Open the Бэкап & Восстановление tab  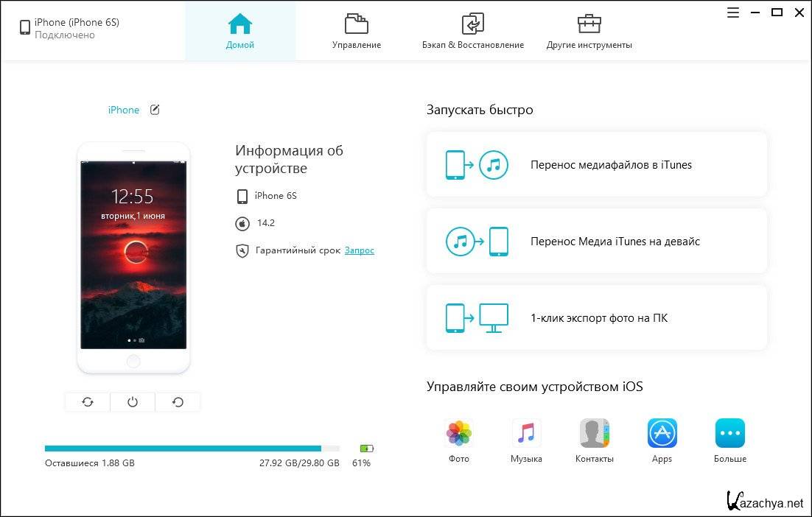click(x=472, y=31)
